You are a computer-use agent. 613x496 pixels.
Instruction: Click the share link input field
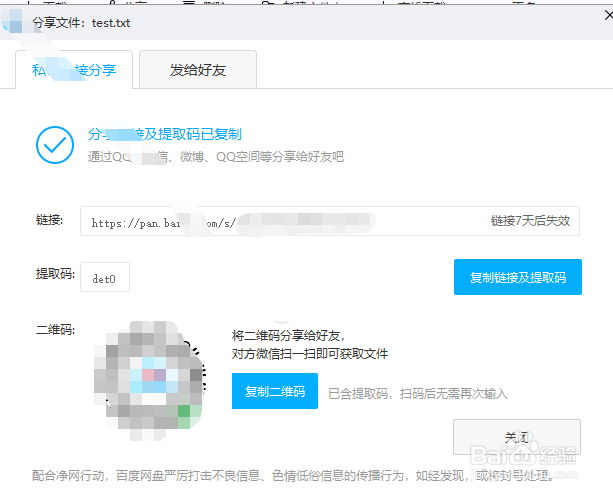pyautogui.click(x=330, y=221)
